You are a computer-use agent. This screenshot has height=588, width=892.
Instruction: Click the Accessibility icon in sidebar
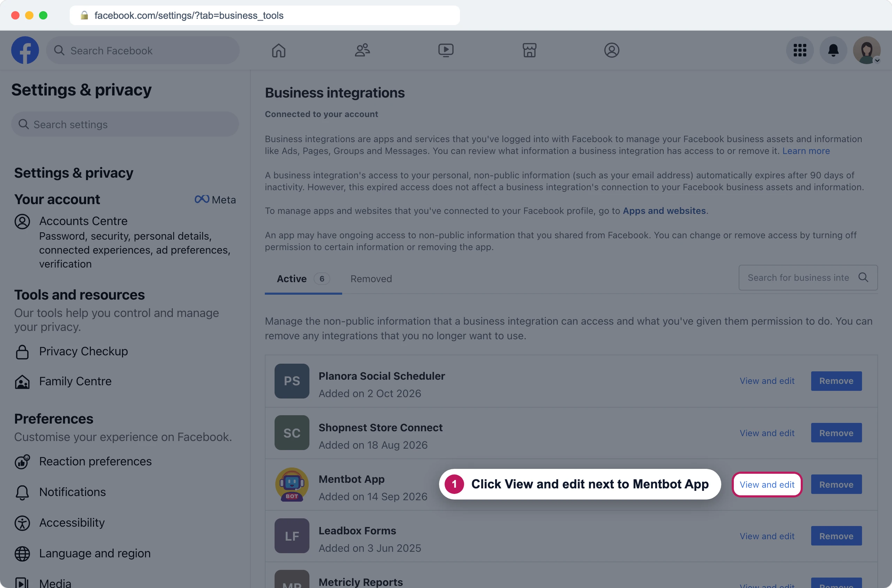coord(22,523)
